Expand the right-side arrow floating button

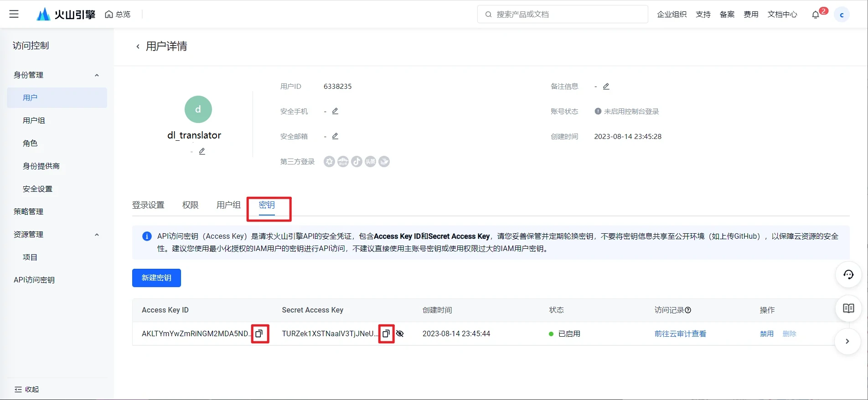[847, 341]
